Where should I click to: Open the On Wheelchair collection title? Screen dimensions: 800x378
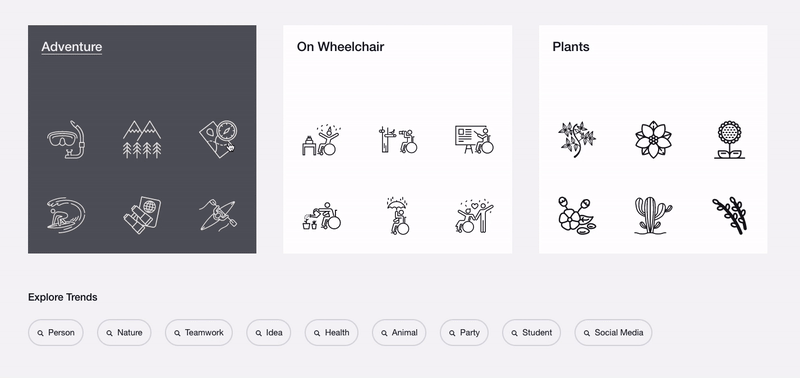click(x=340, y=47)
